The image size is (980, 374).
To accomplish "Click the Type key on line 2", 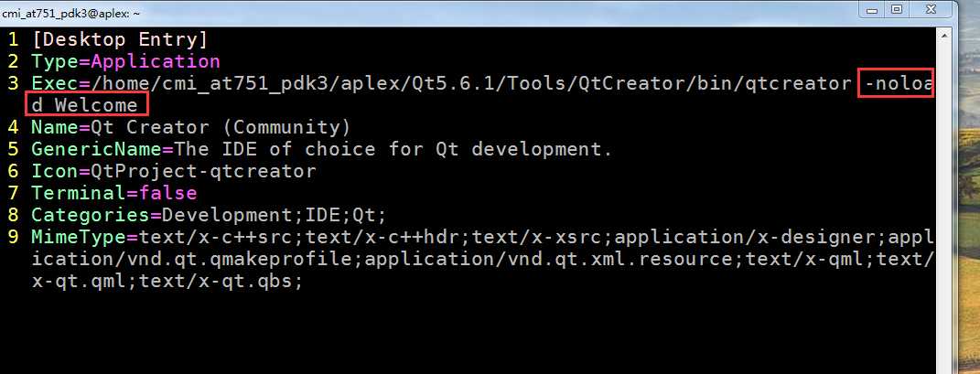I will pyautogui.click(x=51, y=62).
